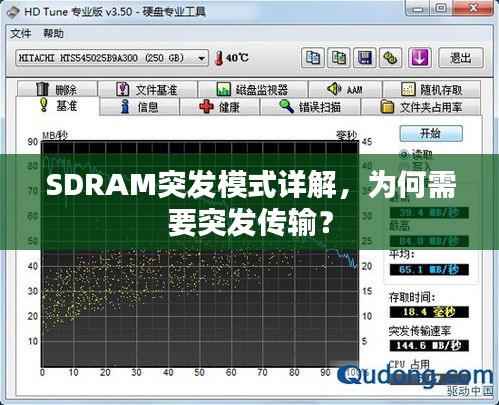The width and height of the screenshot is (499, 405).
Task: Switch to the 磁盘监视器 tab
Action: pos(253,89)
